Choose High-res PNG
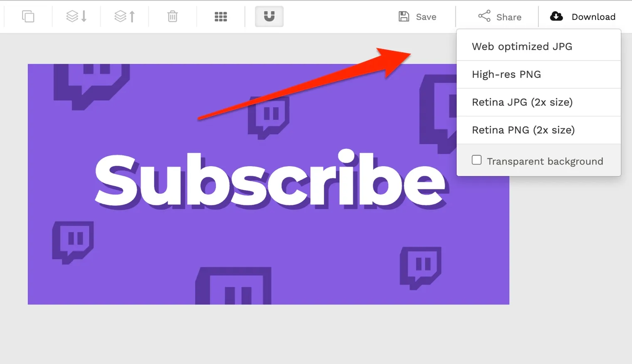This screenshot has width=632, height=364. [x=538, y=74]
